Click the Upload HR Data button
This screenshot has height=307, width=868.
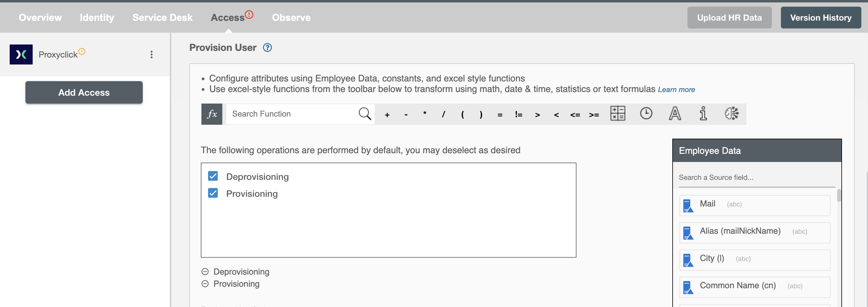coord(729,18)
